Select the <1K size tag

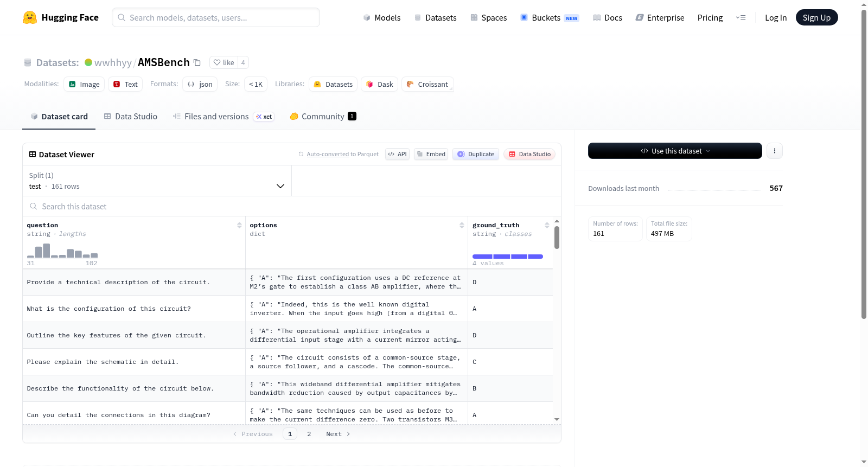(x=256, y=84)
